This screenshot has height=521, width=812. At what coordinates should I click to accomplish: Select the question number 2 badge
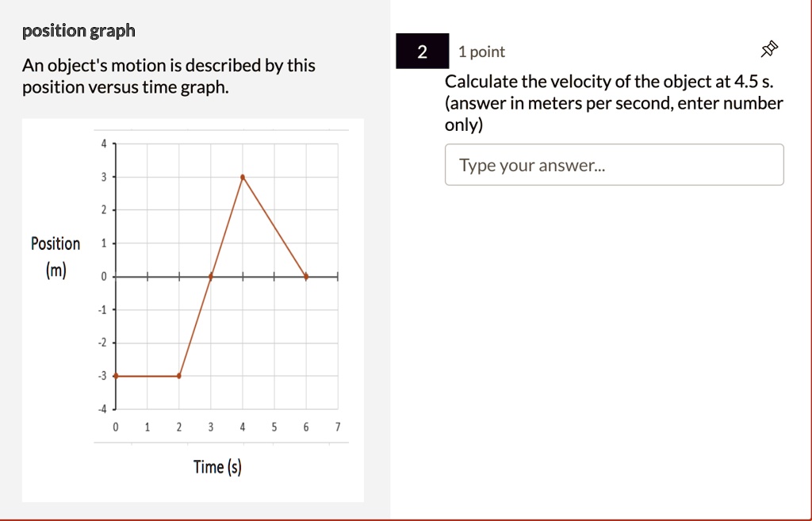[421, 50]
